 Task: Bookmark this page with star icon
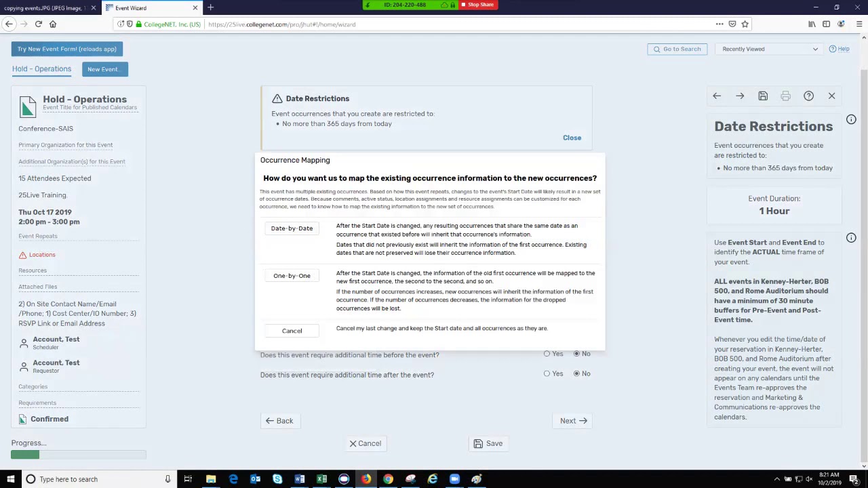tap(745, 24)
